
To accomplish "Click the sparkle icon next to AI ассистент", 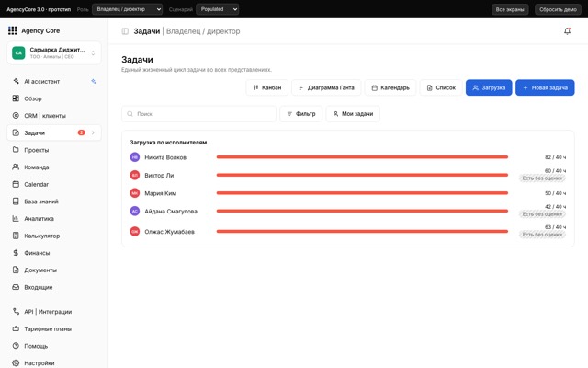I will point(94,81).
